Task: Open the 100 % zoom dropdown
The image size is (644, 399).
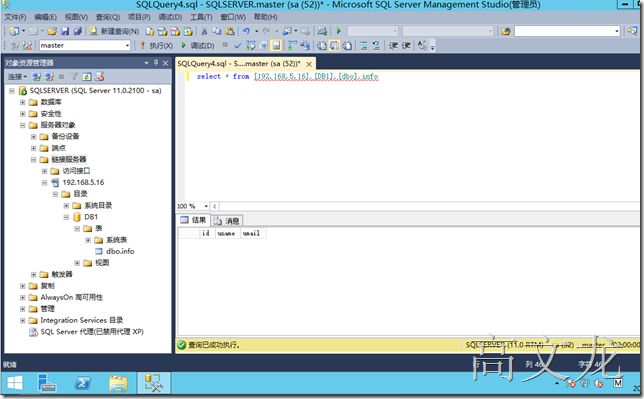Action: [206, 206]
